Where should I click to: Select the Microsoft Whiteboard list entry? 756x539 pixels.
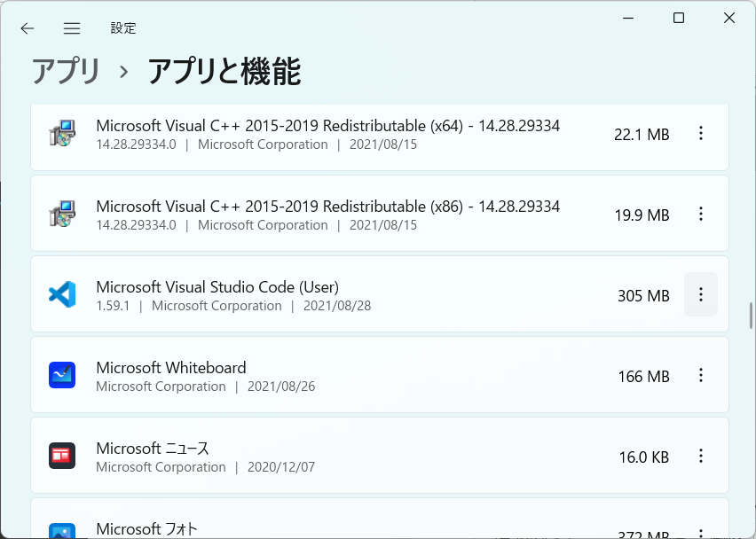[380, 375]
